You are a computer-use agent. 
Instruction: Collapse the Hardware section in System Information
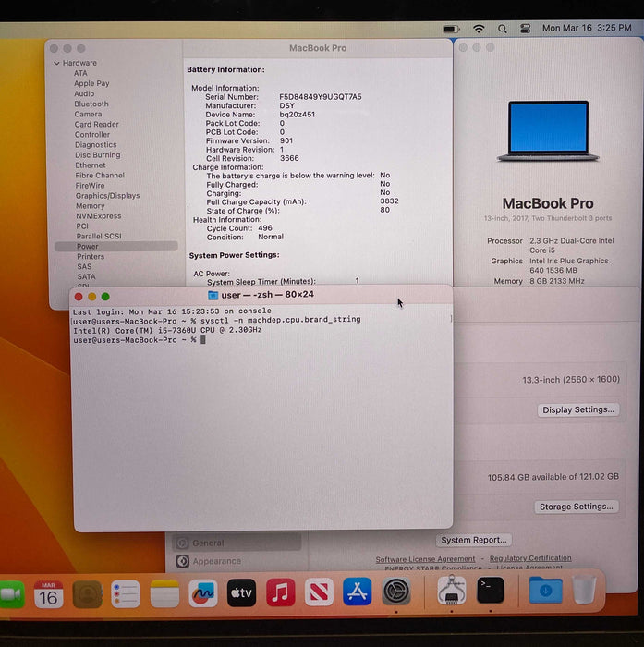click(x=56, y=63)
